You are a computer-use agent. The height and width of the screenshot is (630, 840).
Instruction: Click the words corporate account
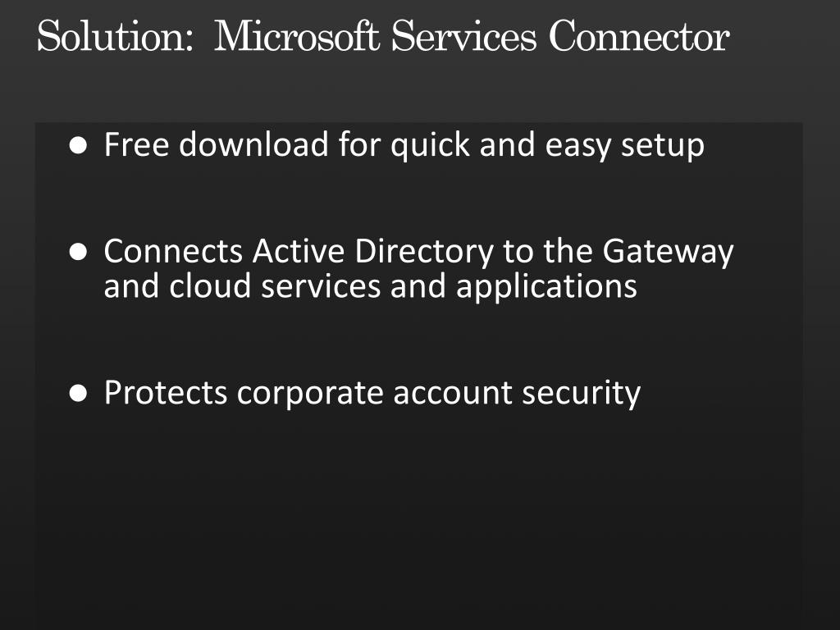coord(374,394)
